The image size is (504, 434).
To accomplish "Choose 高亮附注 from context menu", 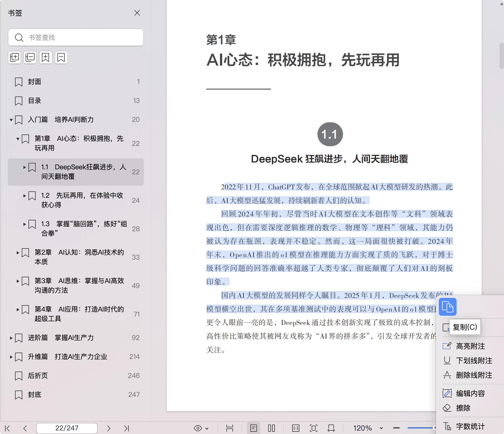I will pos(470,346).
